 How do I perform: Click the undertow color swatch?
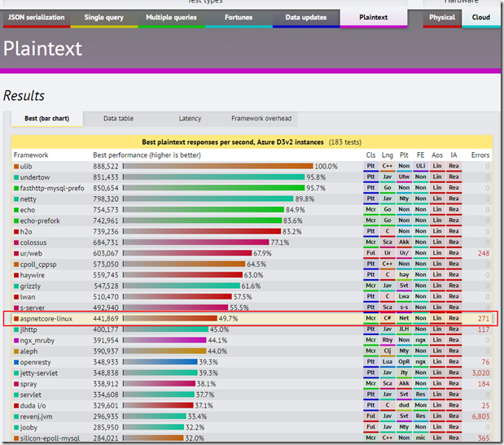click(x=16, y=177)
